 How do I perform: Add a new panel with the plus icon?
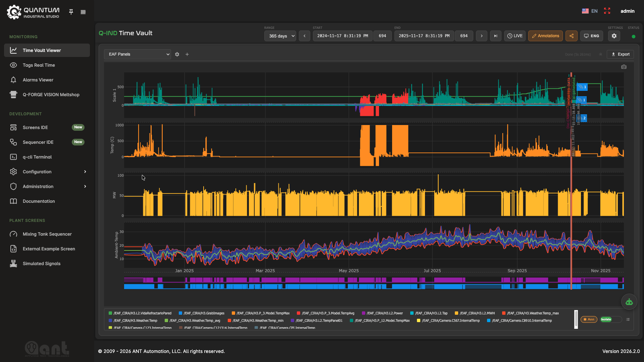point(187,54)
